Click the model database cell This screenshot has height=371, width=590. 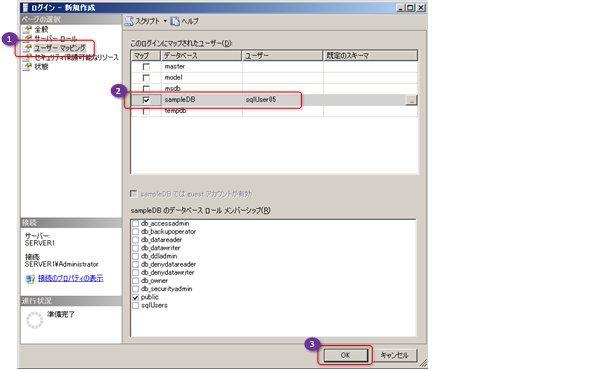click(x=202, y=78)
